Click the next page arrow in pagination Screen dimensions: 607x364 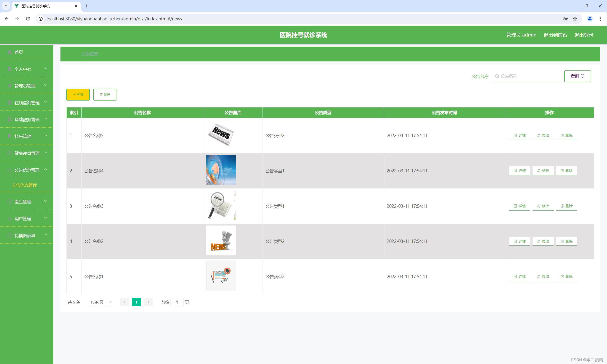tap(148, 302)
